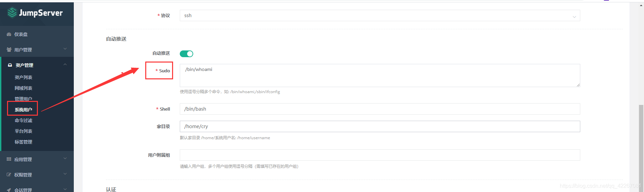
Task: Click the Sudo field label
Action: pos(164,71)
